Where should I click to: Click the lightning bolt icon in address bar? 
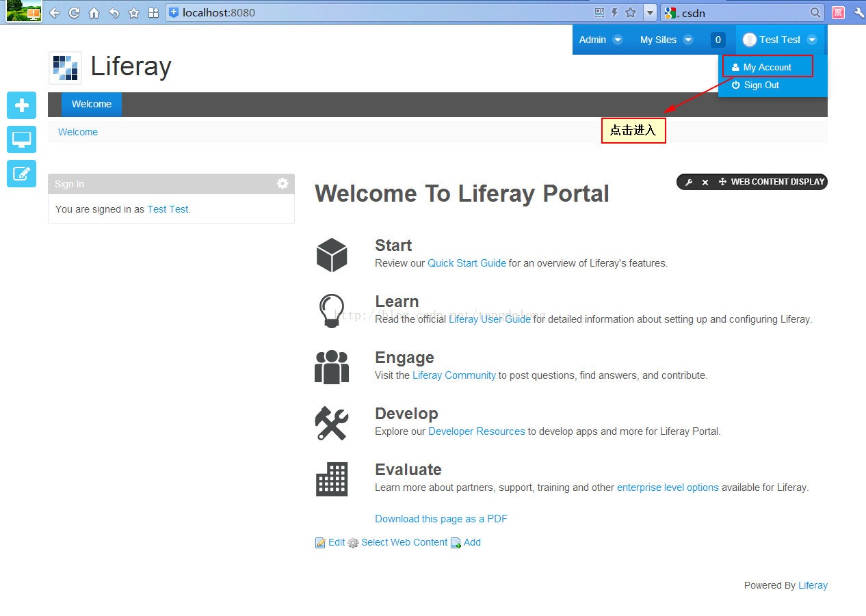click(x=615, y=12)
